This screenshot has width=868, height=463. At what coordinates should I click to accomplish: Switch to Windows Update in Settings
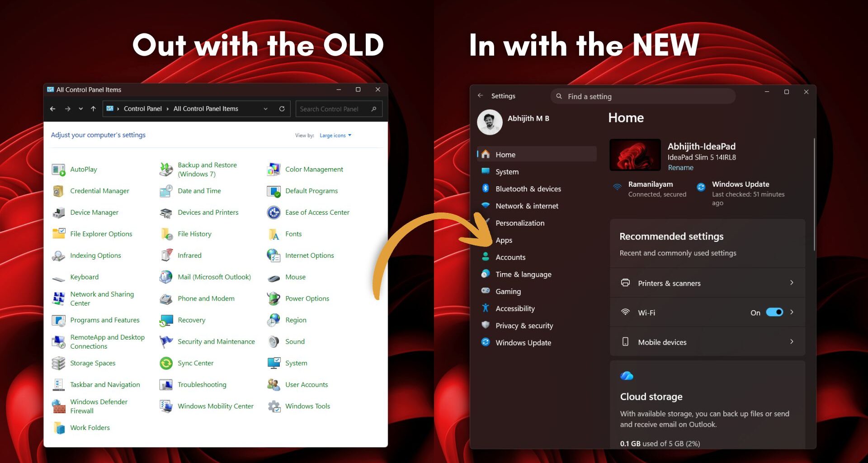point(523,342)
